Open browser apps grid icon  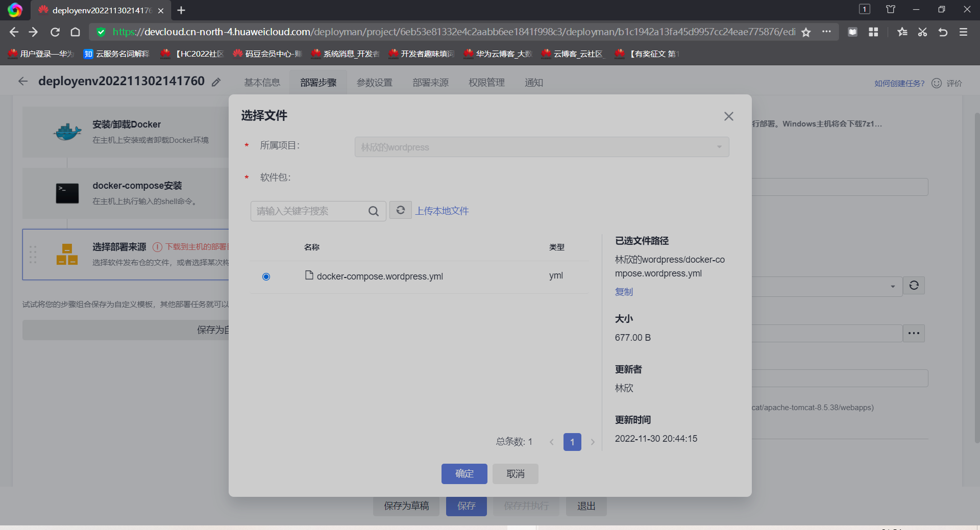[873, 32]
